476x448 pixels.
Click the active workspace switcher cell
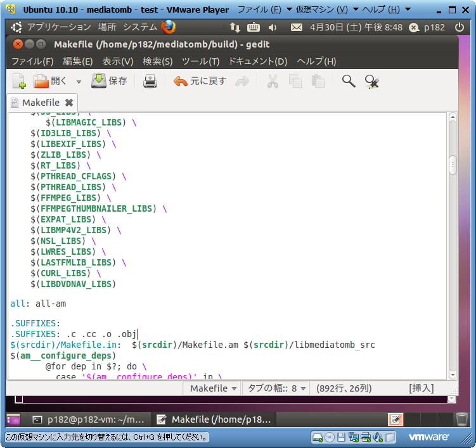click(x=396, y=419)
